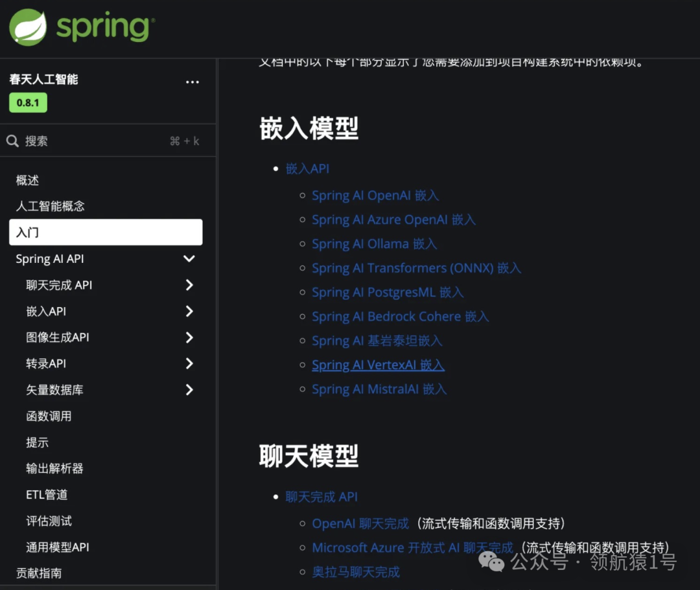This screenshot has height=590, width=700.
Task: Expand the 矢量数据库 sidebar chevron
Action: (x=189, y=390)
